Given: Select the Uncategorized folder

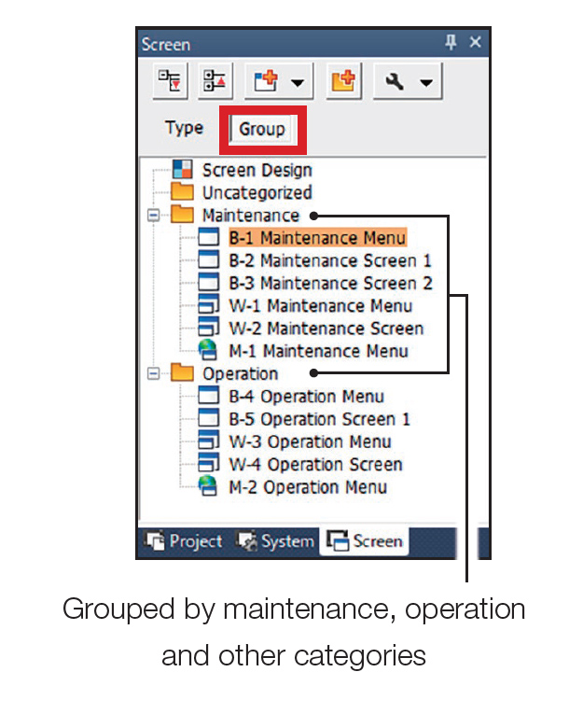Looking at the screenshot, I should pos(257,193).
